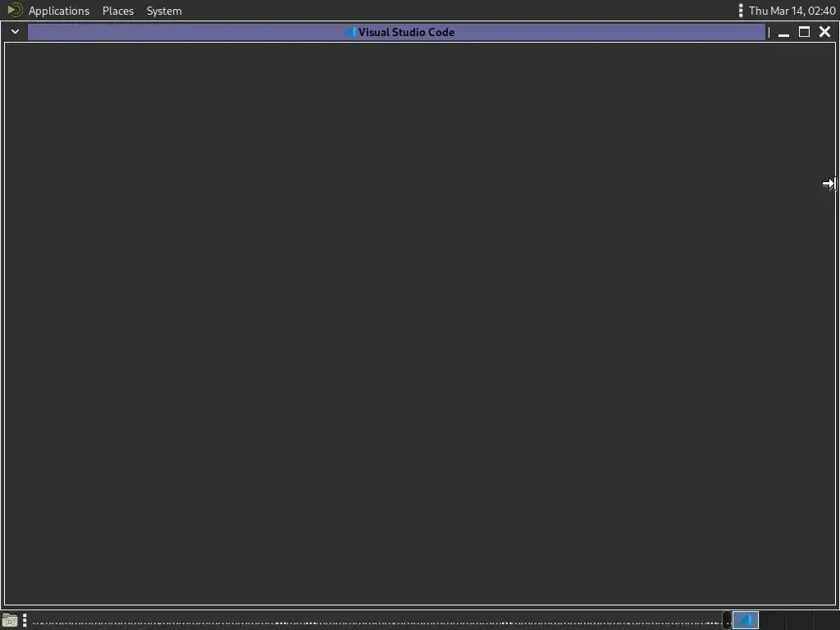Screen dimensions: 840x630
Task: Open the Places menu
Action: 118,11
